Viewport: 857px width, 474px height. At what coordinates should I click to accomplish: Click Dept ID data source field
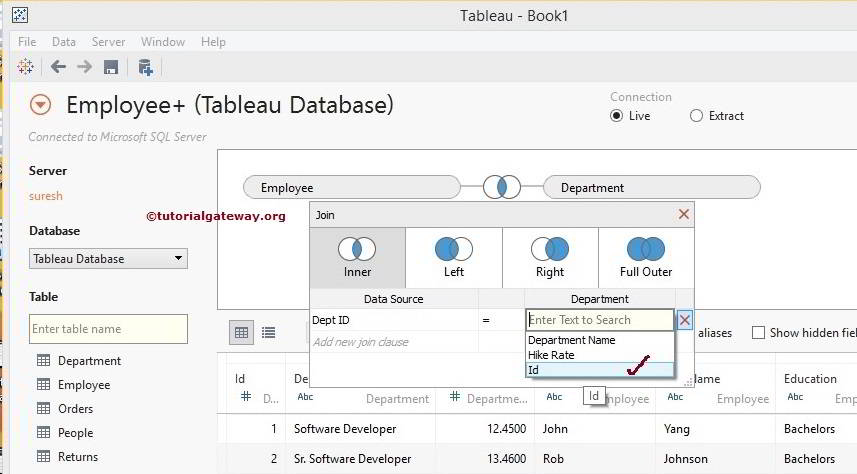pyautogui.click(x=394, y=320)
